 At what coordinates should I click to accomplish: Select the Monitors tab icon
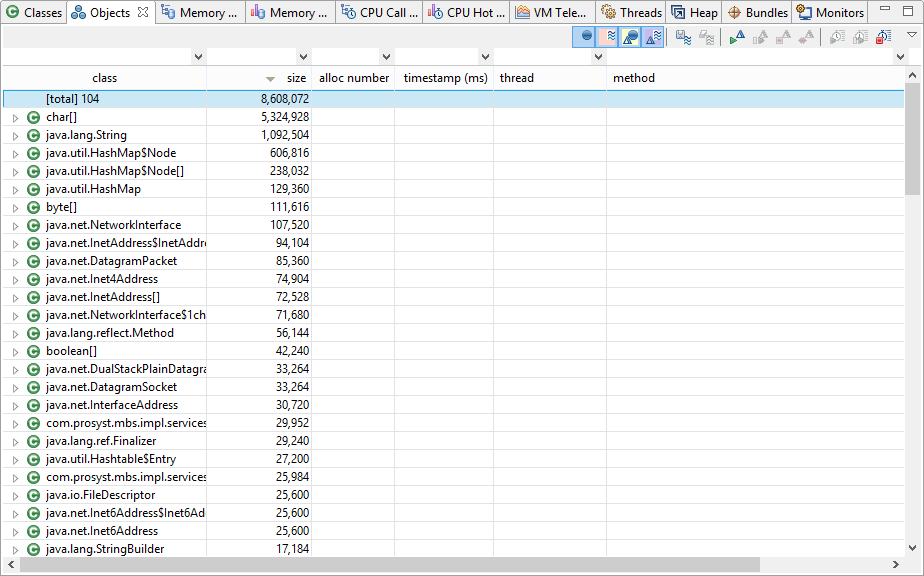point(803,13)
